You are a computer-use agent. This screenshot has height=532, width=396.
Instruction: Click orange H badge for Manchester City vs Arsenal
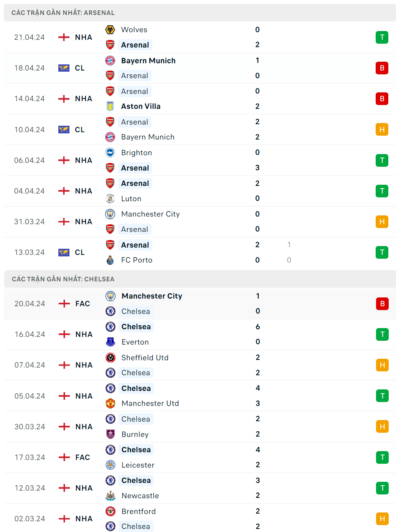tap(382, 222)
